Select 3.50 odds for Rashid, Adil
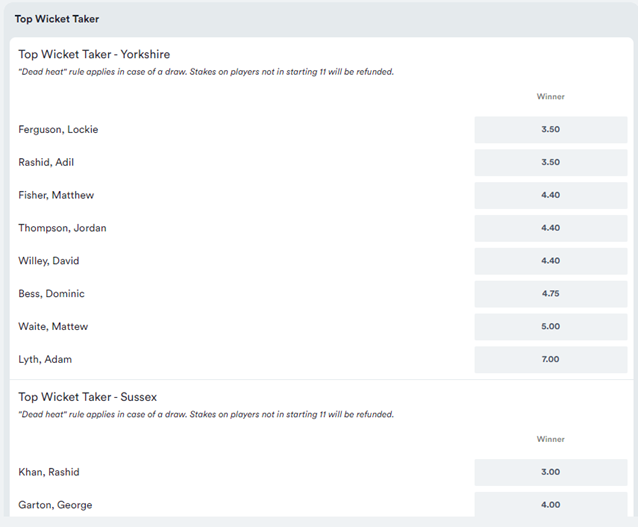The image size is (638, 527). point(551,162)
